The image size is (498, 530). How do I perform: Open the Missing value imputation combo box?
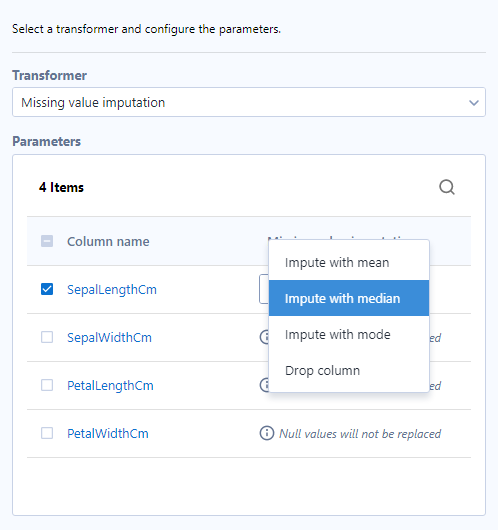coord(249,102)
